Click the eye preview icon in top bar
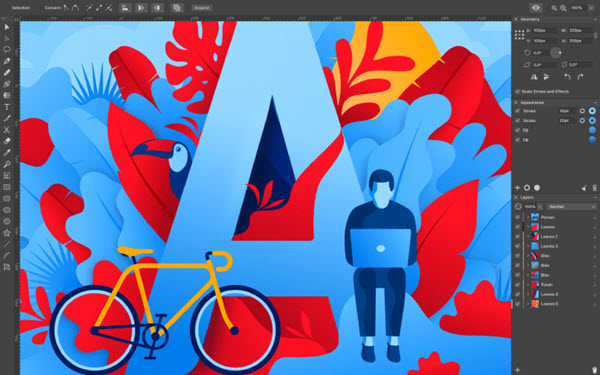 [536, 8]
